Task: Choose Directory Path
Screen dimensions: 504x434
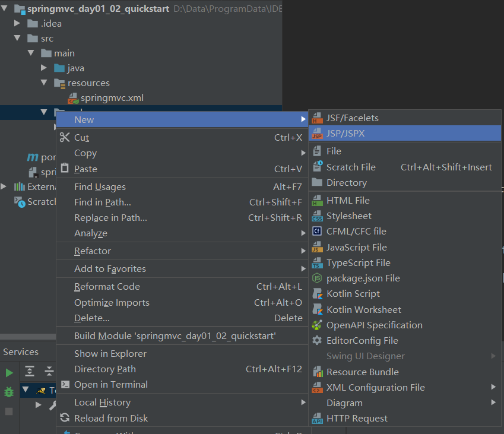Action: coord(182,369)
